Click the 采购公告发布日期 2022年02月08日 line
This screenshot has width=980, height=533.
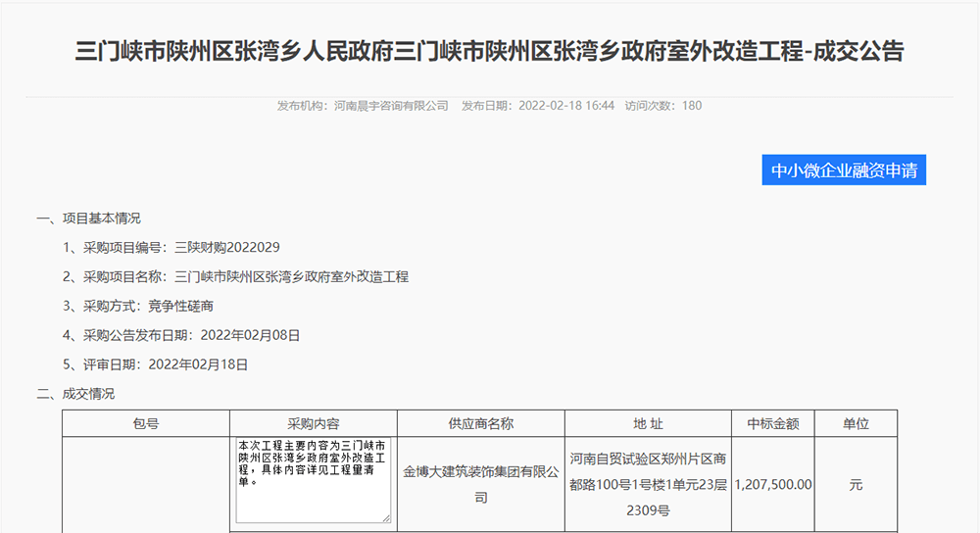tap(181, 335)
